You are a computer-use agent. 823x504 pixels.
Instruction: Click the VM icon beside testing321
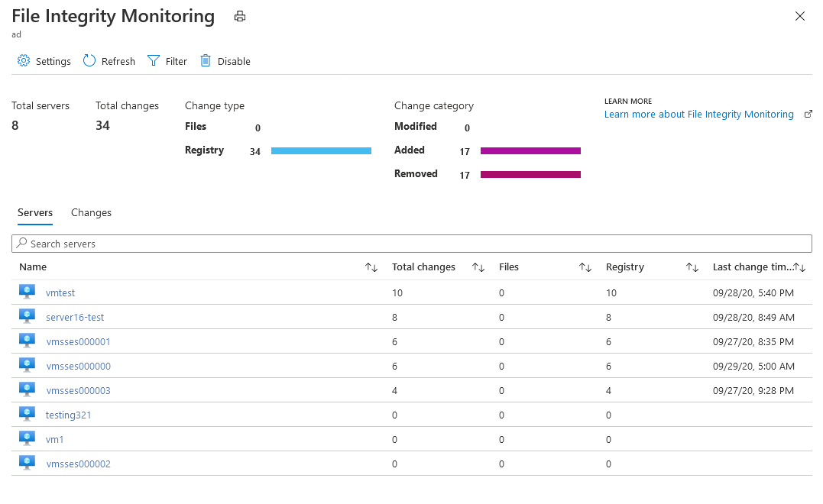(x=28, y=415)
